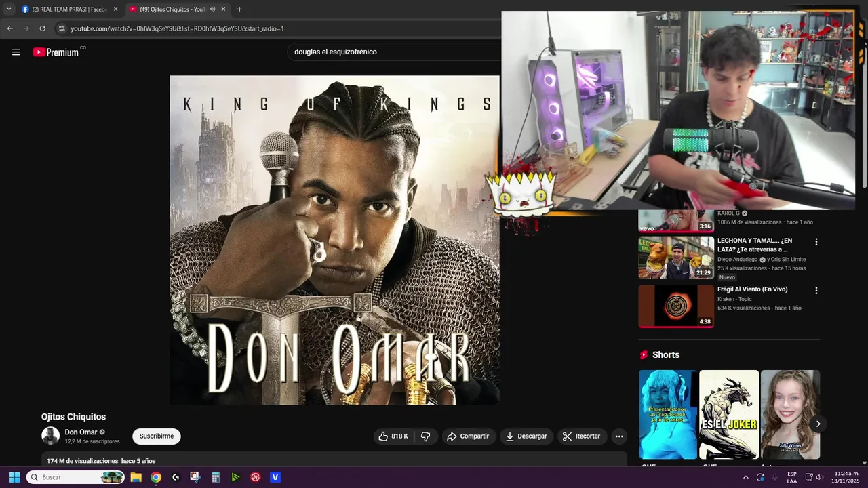Open the clock showing 11:24 a.m.
The height and width of the screenshot is (488, 868).
[847, 477]
